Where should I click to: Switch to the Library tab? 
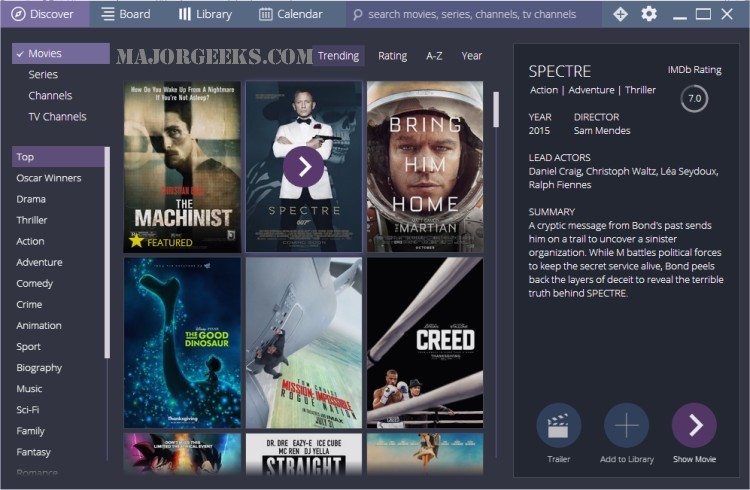click(205, 14)
